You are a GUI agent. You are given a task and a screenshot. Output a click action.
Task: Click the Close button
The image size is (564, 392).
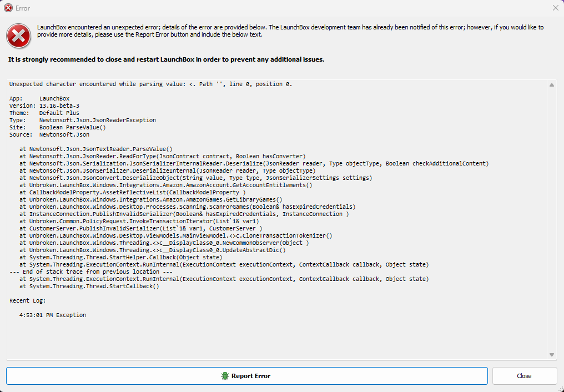tap(525, 376)
